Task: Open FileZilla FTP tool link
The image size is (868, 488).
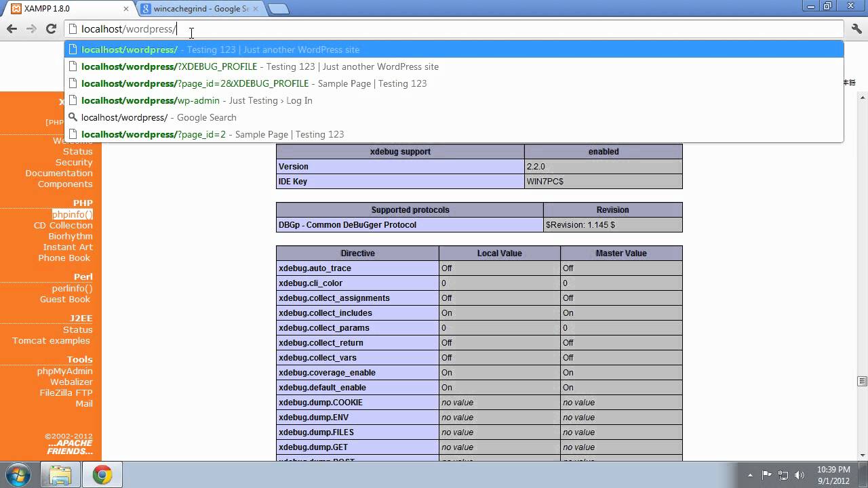Action: [x=66, y=393]
